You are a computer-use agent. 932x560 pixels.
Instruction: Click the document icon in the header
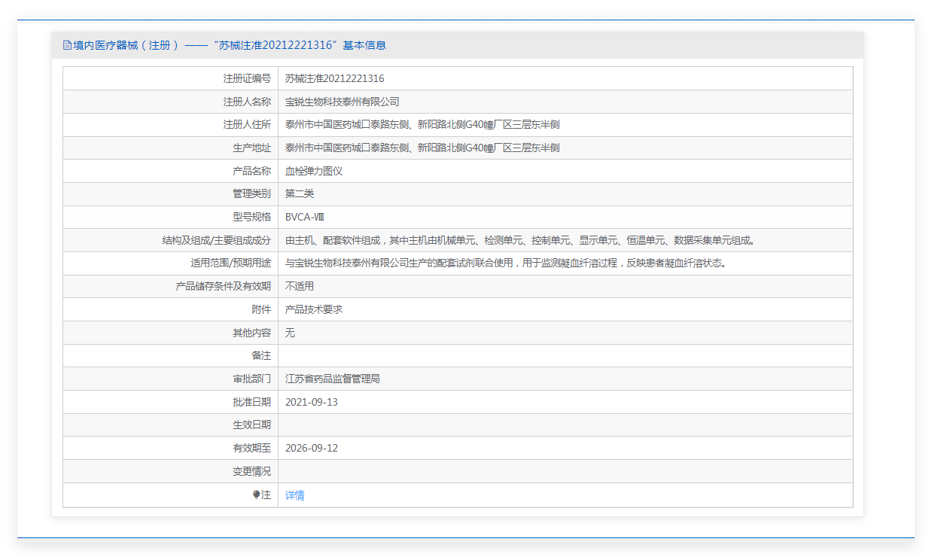click(x=67, y=45)
